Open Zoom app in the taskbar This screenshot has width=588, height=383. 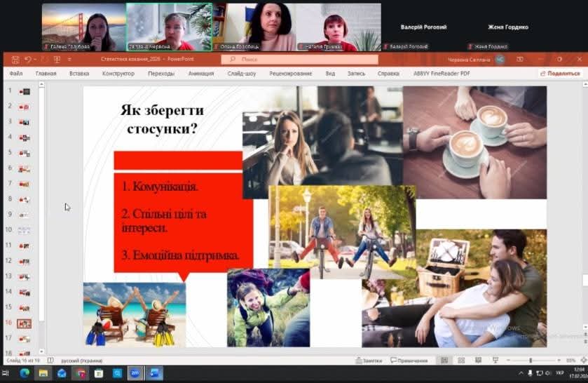[135, 373]
